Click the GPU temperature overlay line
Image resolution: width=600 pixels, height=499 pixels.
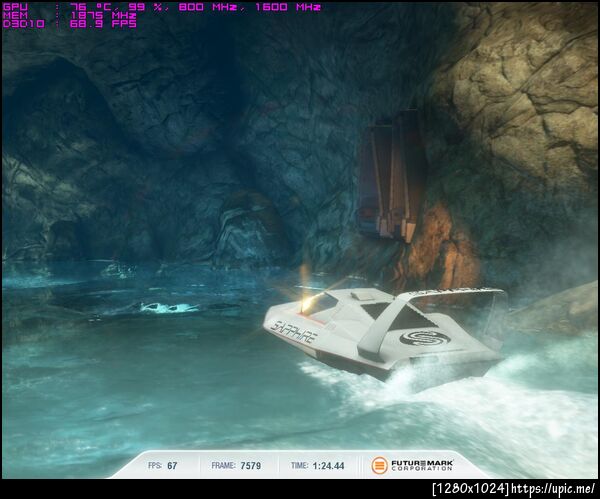(x=161, y=7)
